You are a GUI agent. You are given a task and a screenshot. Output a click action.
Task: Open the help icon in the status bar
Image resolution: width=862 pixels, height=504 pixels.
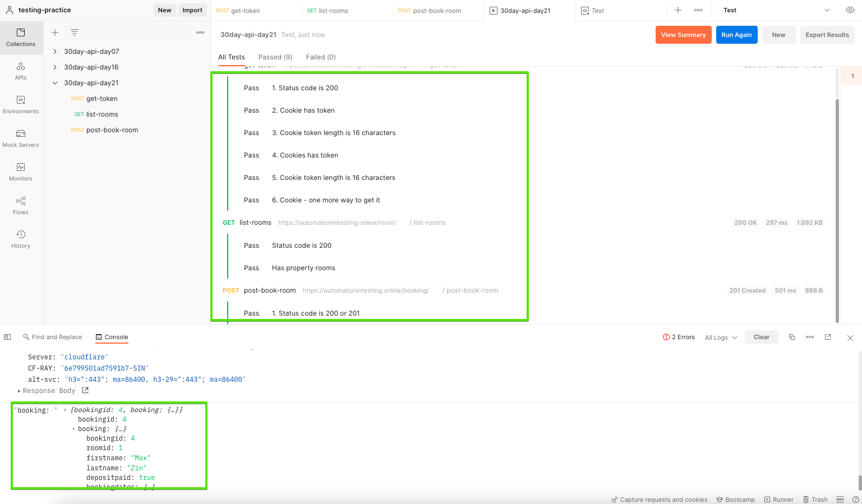(x=856, y=500)
